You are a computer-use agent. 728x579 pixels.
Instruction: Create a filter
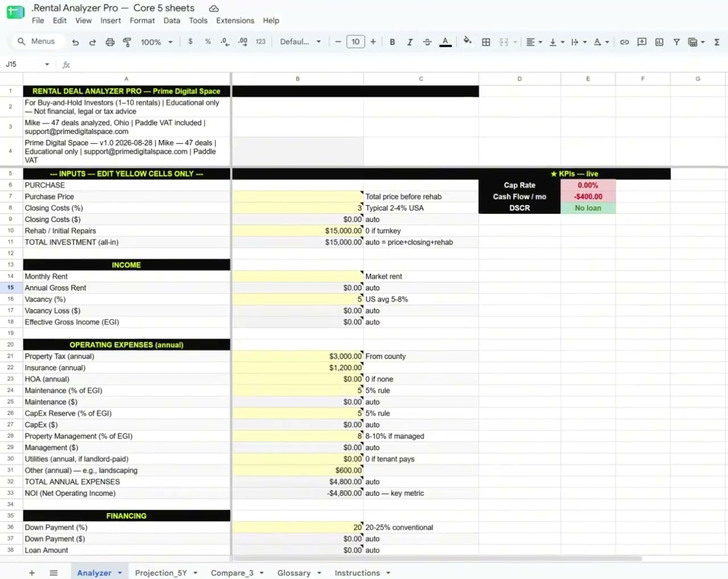676,42
